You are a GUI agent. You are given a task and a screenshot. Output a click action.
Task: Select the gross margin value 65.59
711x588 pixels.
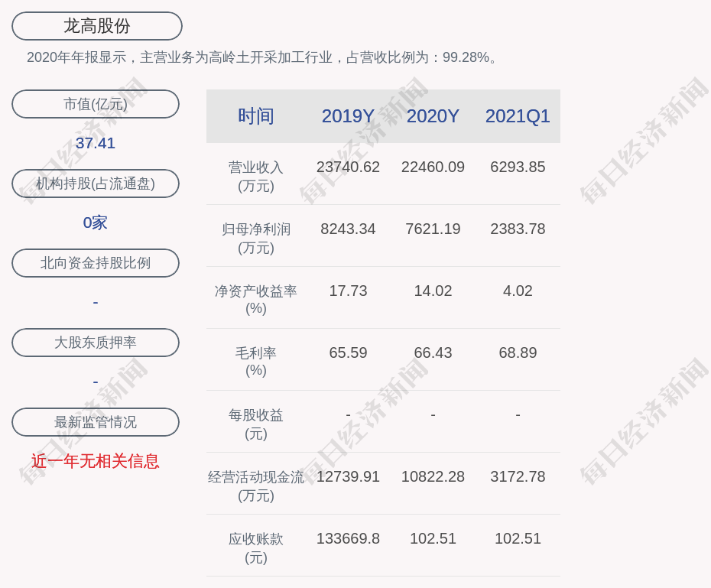point(348,352)
